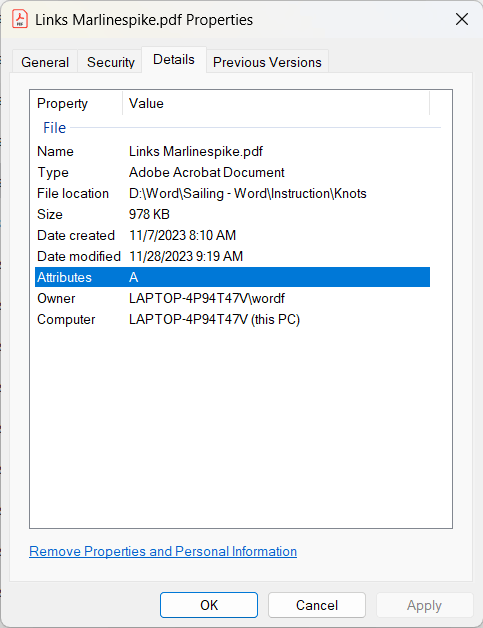This screenshot has height=628, width=483.
Task: Select the Size property row
Action: (232, 214)
